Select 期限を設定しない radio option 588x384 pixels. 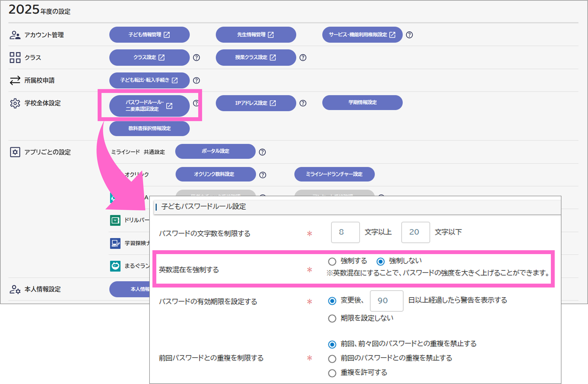point(332,318)
